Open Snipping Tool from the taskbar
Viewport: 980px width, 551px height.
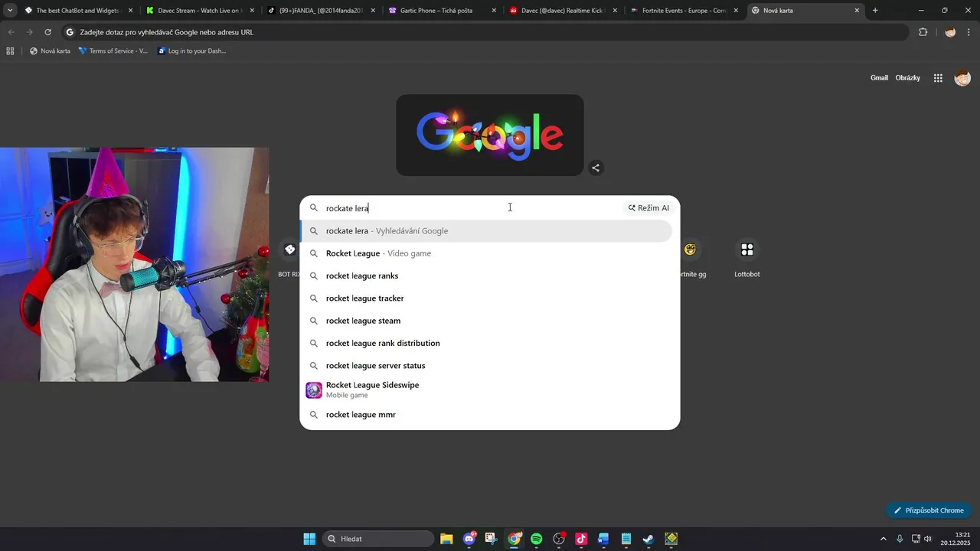click(x=492, y=539)
